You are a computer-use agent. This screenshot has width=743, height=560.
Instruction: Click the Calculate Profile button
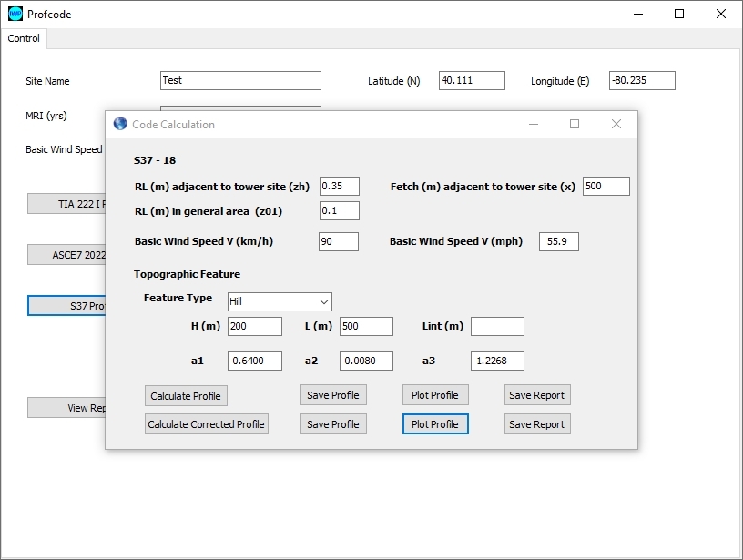(x=186, y=395)
